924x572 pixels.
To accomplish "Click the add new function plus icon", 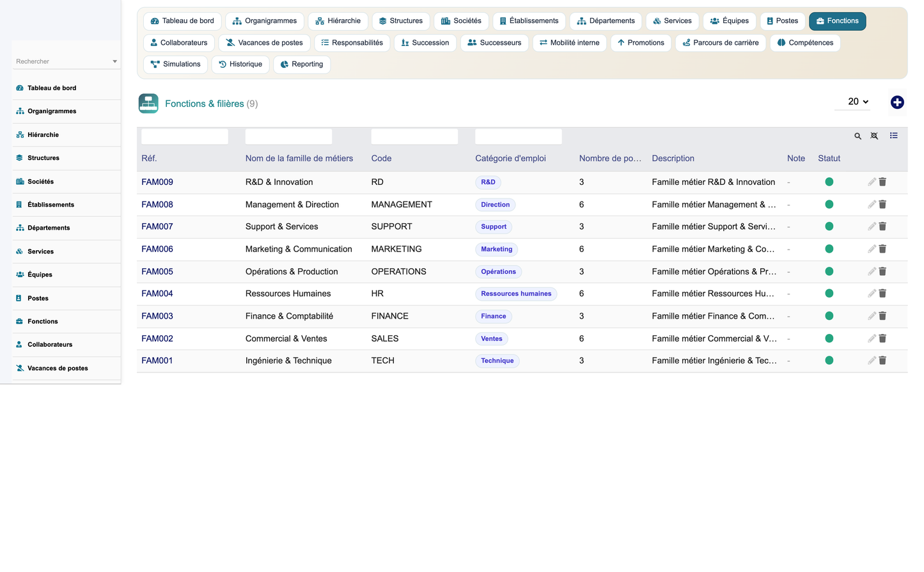I will click(897, 102).
